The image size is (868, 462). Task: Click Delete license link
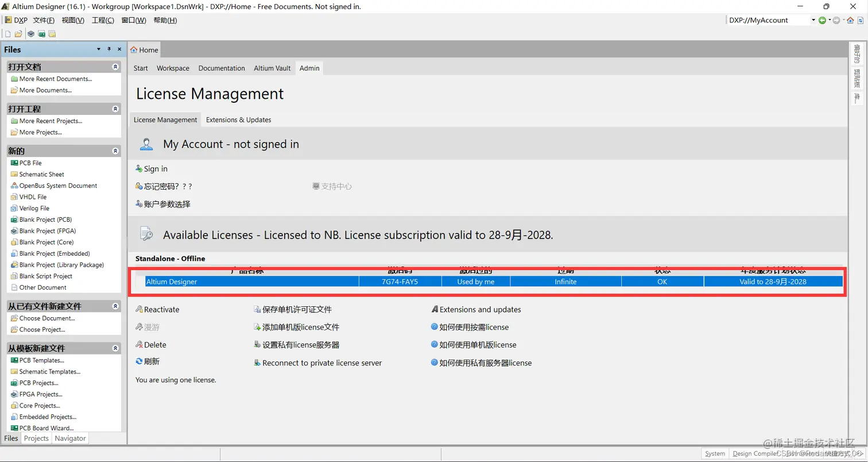(x=151, y=345)
